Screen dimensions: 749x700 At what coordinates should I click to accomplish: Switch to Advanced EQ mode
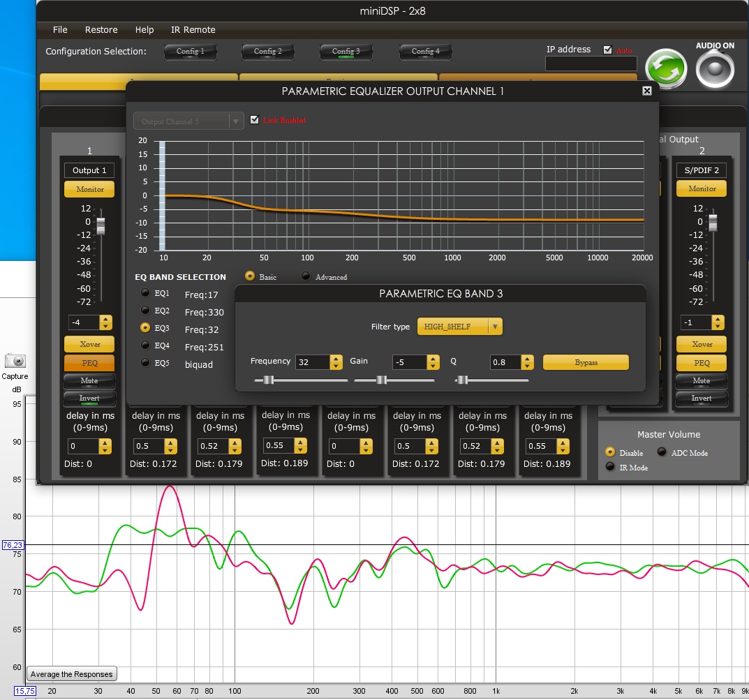pyautogui.click(x=306, y=276)
